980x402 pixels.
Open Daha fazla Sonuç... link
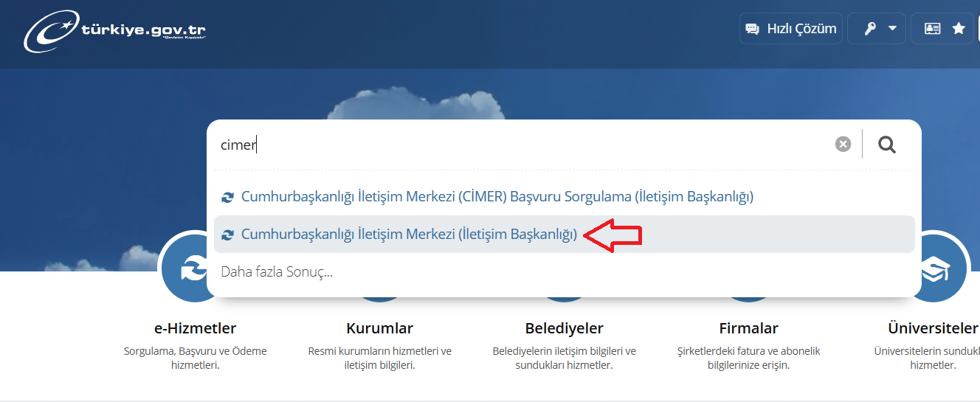tap(277, 272)
